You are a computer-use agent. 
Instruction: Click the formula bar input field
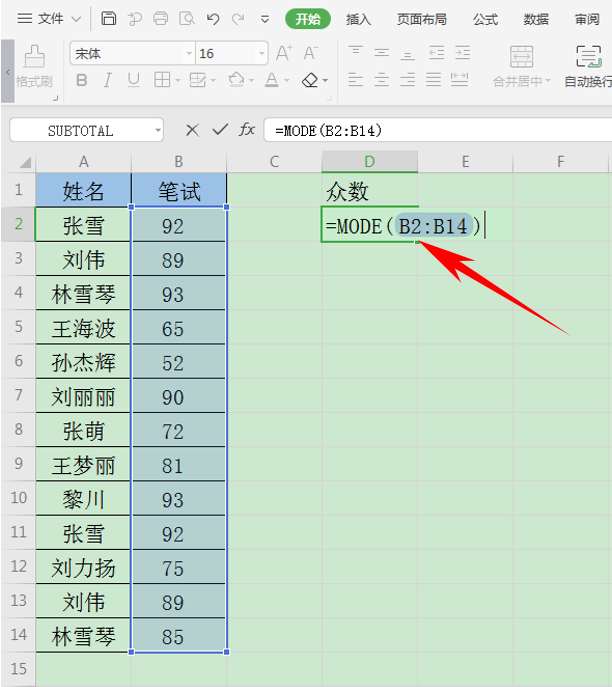438,130
